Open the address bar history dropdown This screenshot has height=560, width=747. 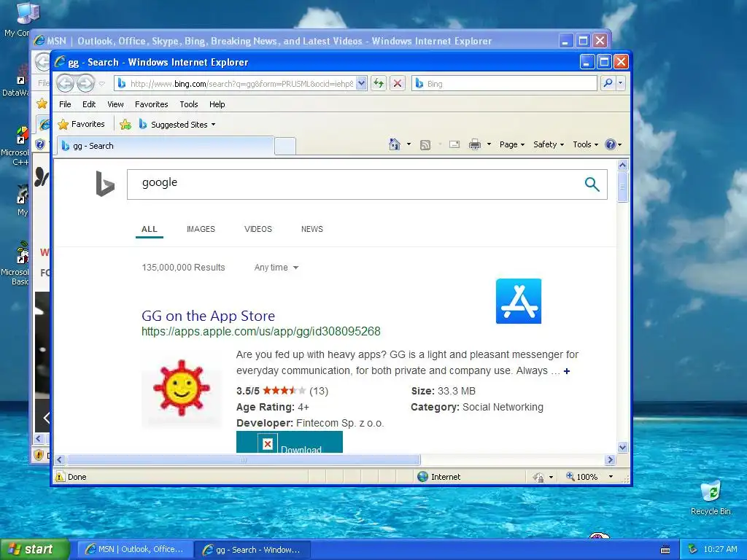[362, 83]
